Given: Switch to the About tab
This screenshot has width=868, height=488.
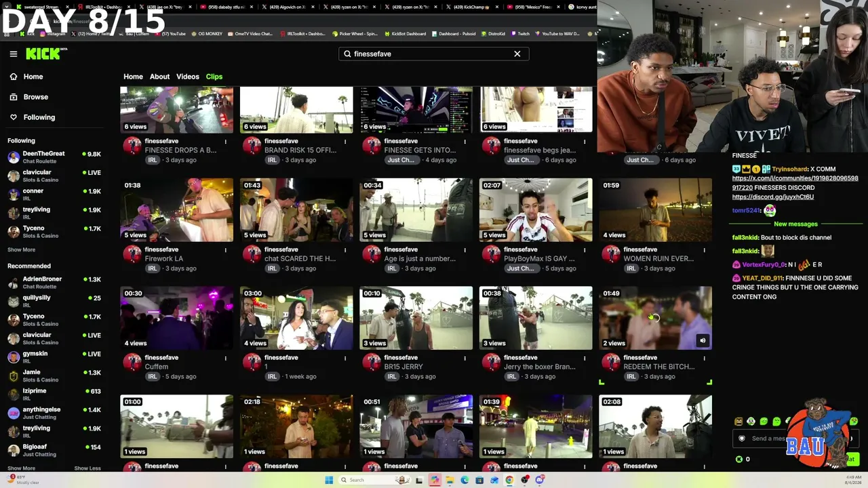Looking at the screenshot, I should [159, 77].
